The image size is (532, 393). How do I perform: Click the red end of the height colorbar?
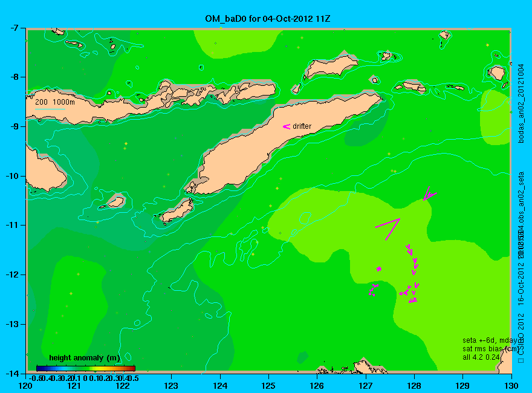tap(132, 368)
